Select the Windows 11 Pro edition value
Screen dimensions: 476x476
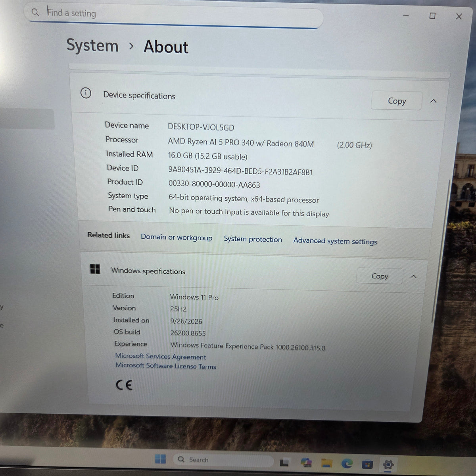194,297
